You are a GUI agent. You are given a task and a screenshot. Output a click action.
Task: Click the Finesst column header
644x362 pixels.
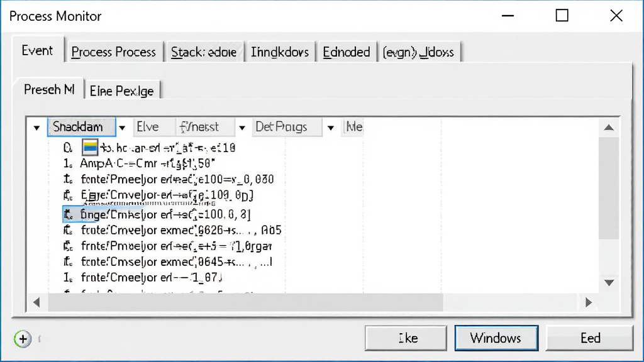205,127
